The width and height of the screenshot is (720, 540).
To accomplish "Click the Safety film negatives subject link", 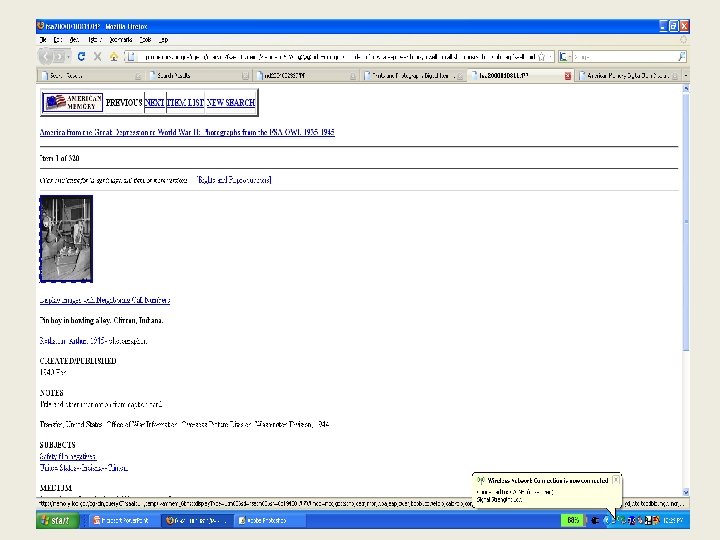I will point(68,456).
